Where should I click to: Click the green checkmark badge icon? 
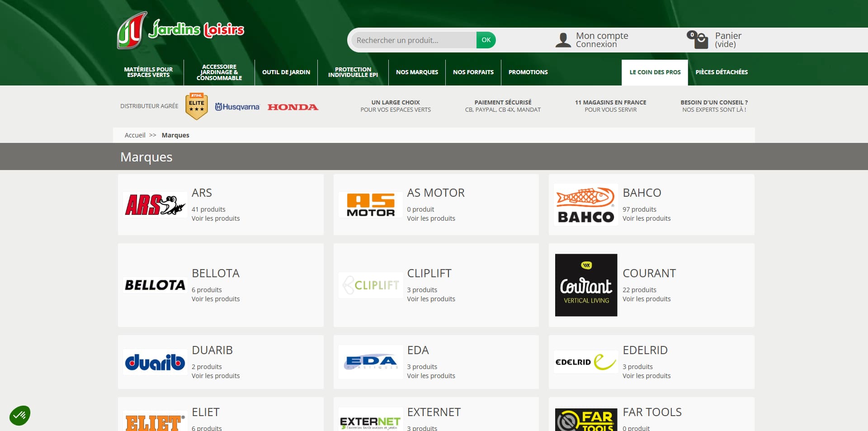[20, 415]
